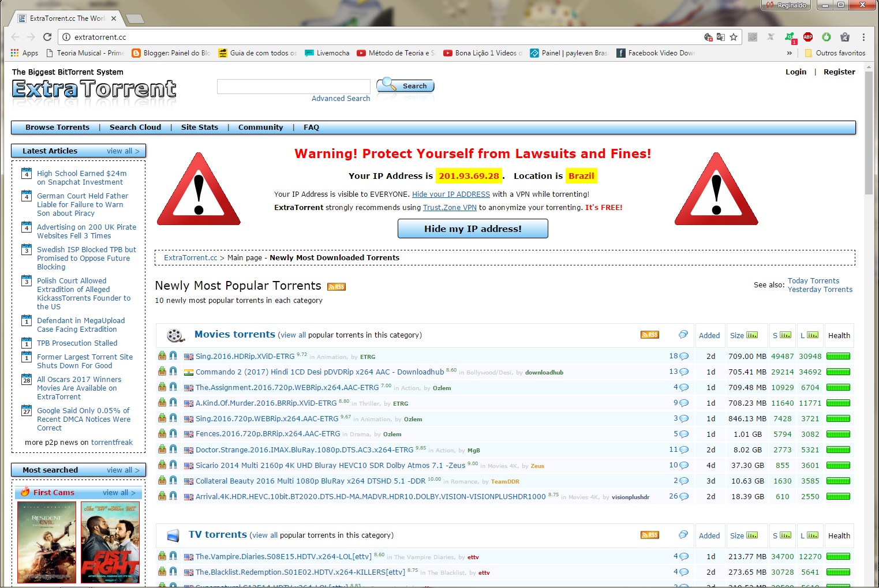Image resolution: width=879 pixels, height=588 pixels.
Task: Click the translate page icon in the address bar
Action: click(x=721, y=37)
